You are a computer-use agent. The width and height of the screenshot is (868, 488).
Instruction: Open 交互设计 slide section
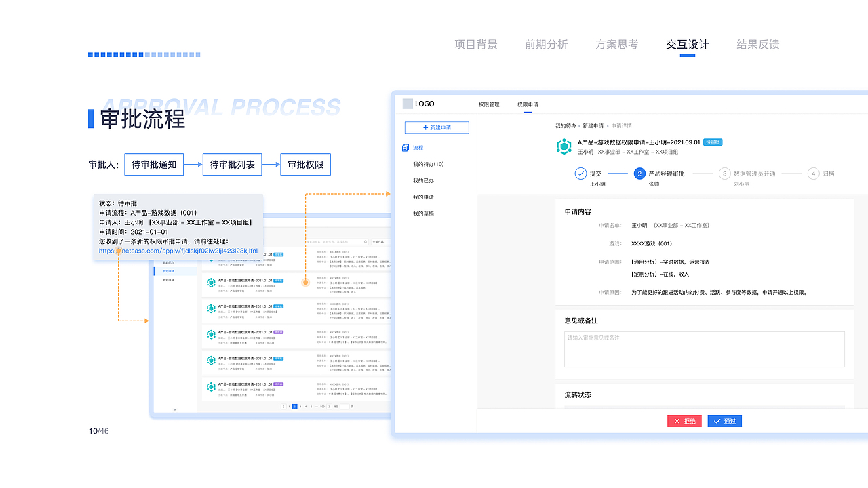[x=688, y=45]
